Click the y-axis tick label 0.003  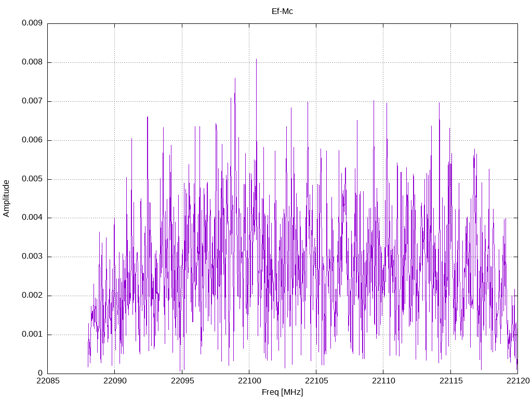(32, 257)
